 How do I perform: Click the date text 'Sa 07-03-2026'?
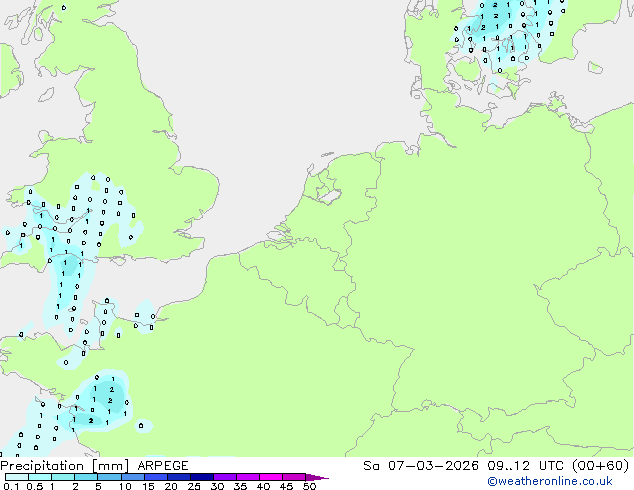coord(421,466)
